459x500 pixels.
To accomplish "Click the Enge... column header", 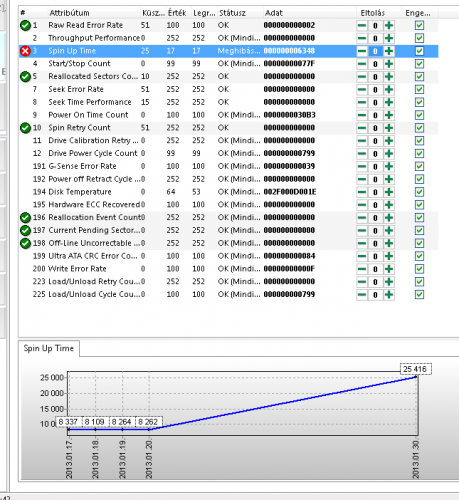I will (x=419, y=13).
